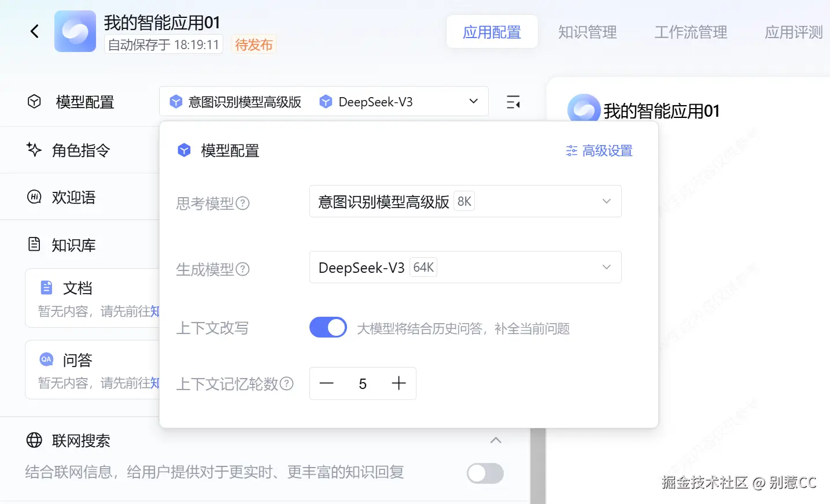Turn off the 上下文改写 switch
This screenshot has height=504, width=830.
(x=328, y=328)
